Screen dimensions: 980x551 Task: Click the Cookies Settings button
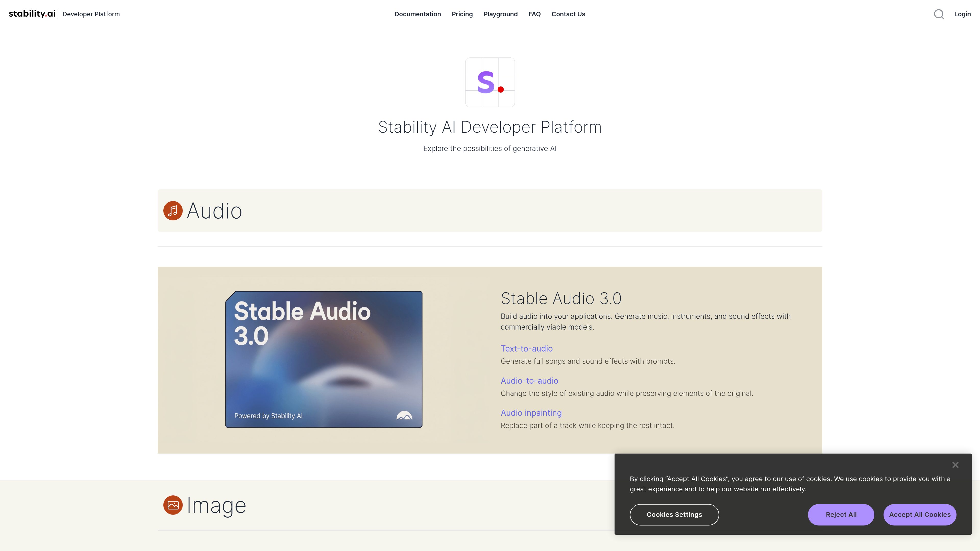674,515
